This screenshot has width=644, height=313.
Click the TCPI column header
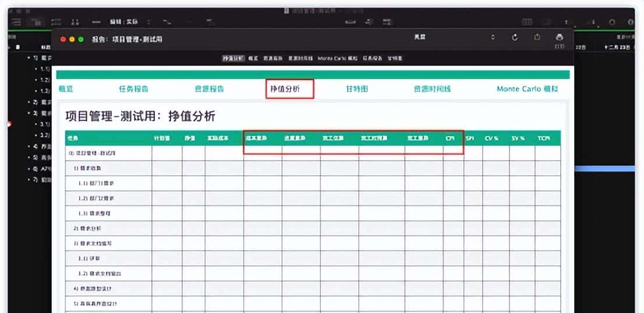(548, 138)
